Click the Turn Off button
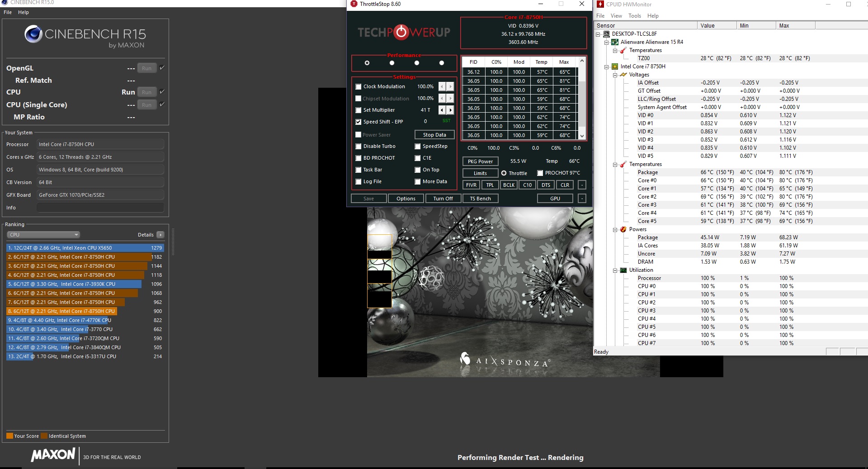 (x=443, y=199)
